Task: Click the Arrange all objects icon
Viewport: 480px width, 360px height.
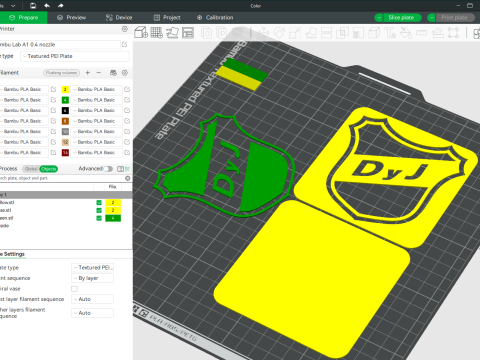Action: pyautogui.click(x=188, y=33)
